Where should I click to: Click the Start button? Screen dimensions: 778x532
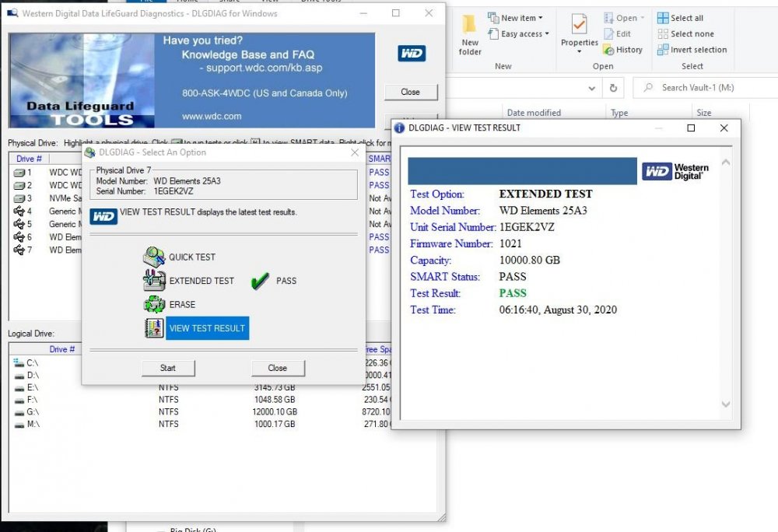click(168, 368)
